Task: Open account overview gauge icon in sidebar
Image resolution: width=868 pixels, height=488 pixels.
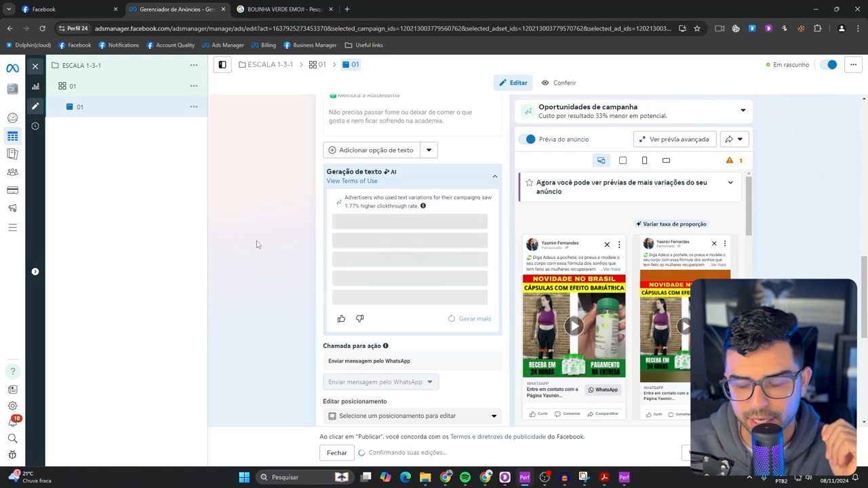Action: click(12, 118)
